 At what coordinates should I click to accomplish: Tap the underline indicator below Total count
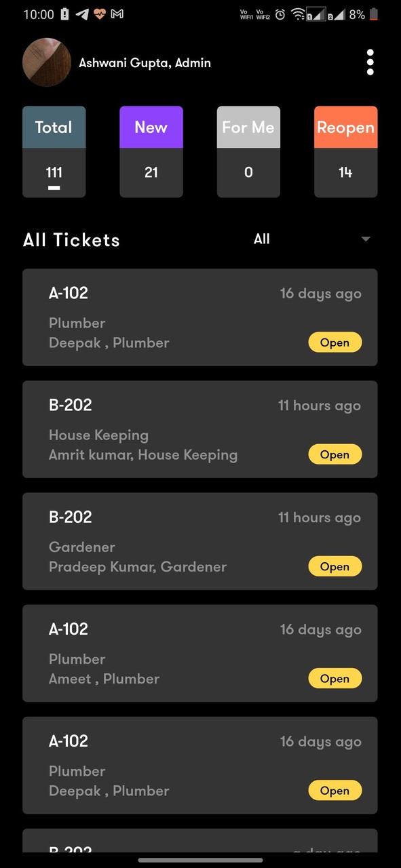(54, 186)
